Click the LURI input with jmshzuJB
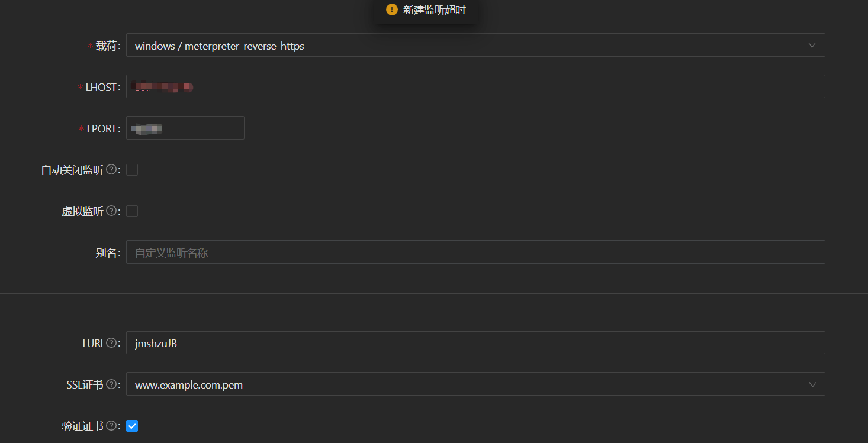 pyautogui.click(x=475, y=342)
